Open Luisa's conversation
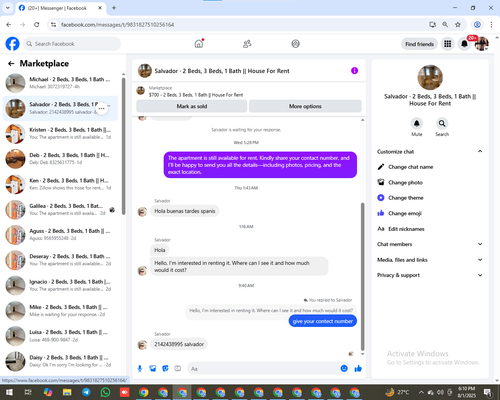 [x=60, y=336]
